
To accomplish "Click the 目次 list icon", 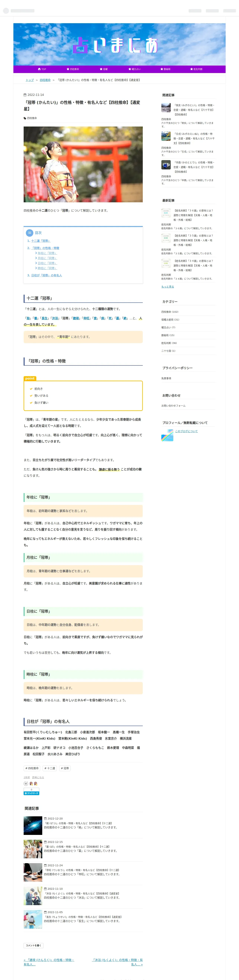I will point(29,233).
